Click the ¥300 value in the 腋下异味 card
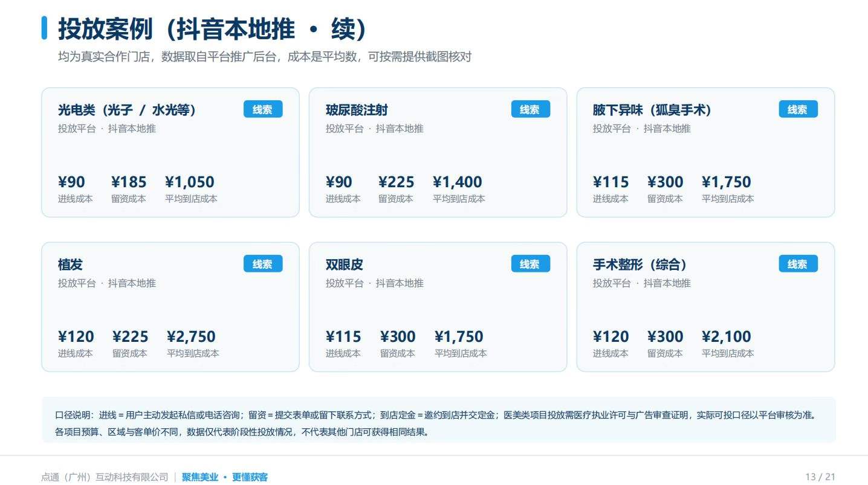868x485 pixels. tap(665, 182)
